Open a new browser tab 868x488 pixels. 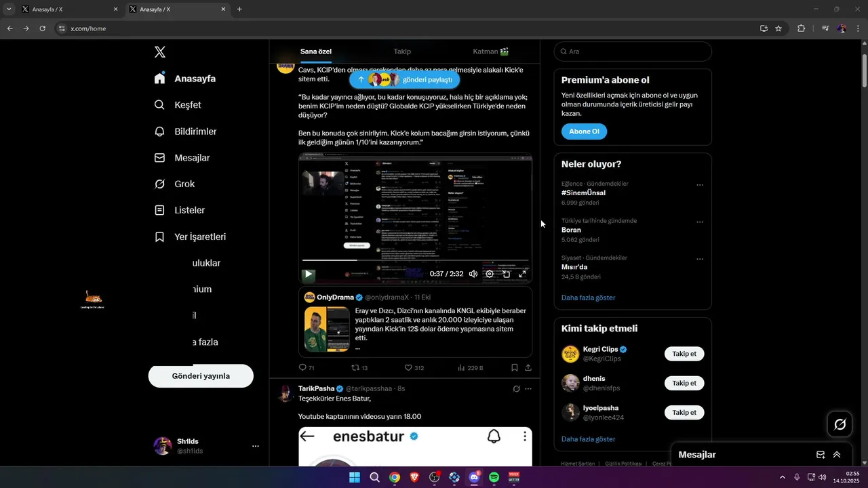pyautogui.click(x=239, y=9)
